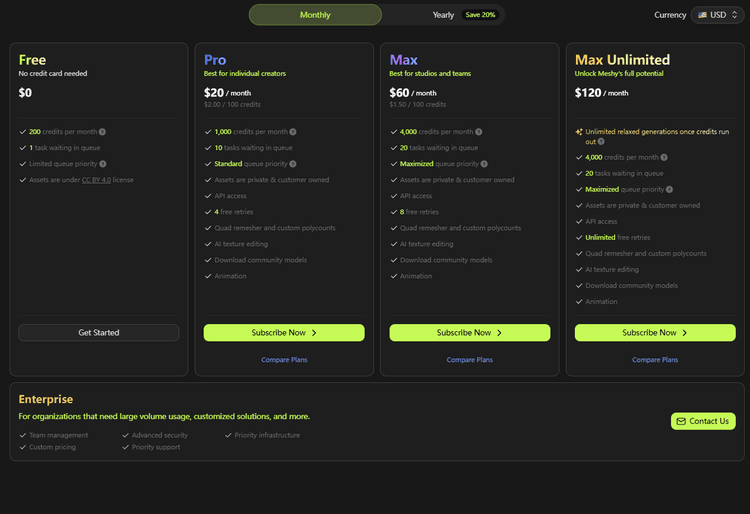This screenshot has width=750, height=514.
Task: Click the Pro Subscribe Now chevron arrow
Action: click(x=314, y=333)
